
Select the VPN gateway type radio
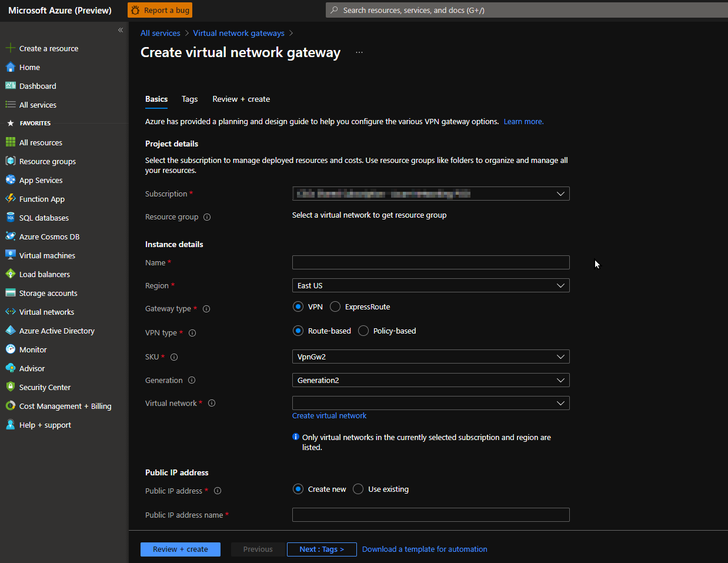pyautogui.click(x=298, y=307)
